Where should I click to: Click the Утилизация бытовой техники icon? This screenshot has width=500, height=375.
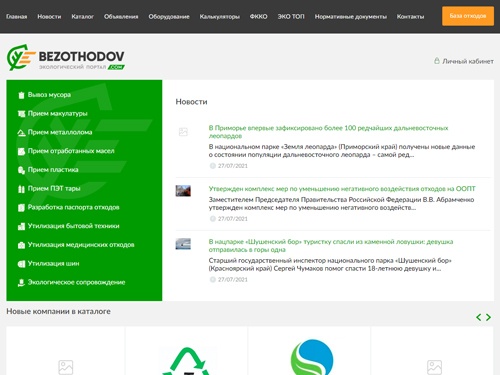pos(21,226)
